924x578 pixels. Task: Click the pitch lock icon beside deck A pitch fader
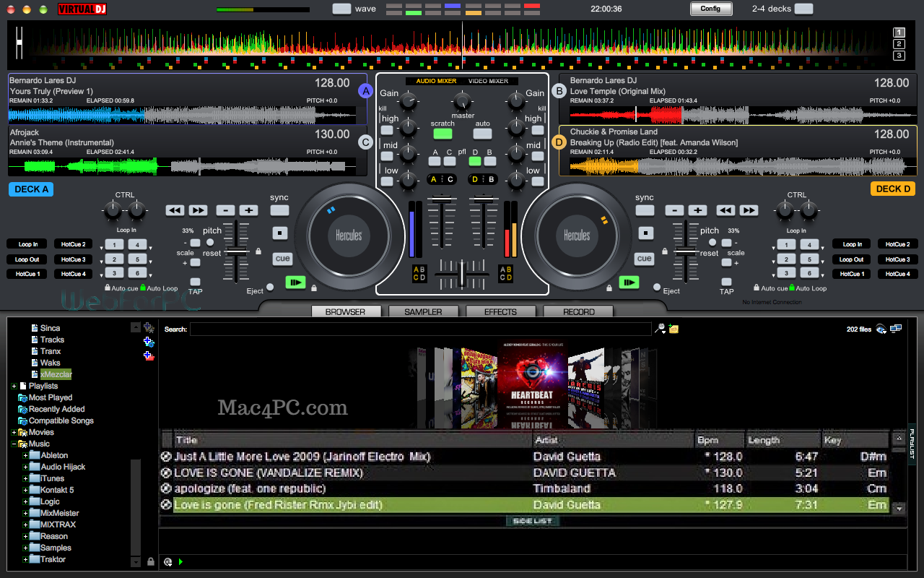coord(258,251)
